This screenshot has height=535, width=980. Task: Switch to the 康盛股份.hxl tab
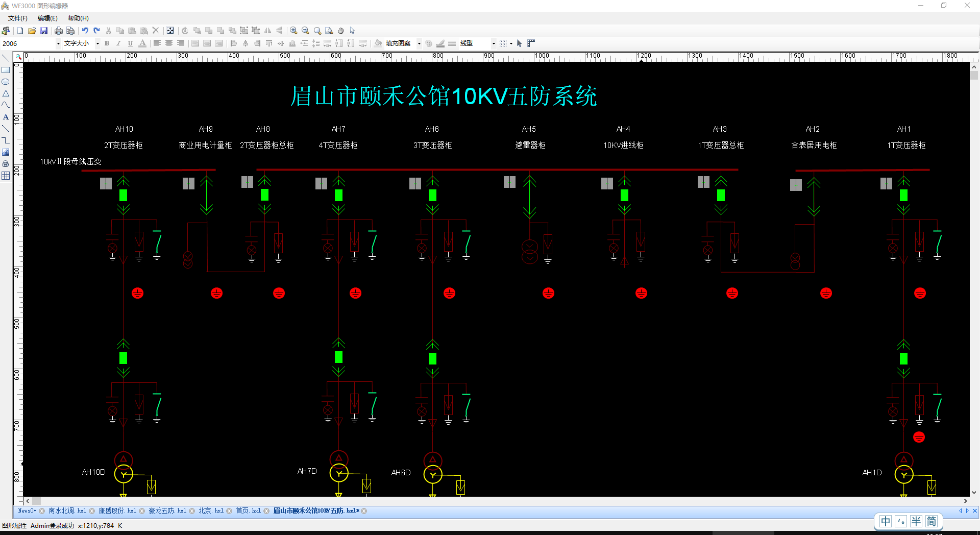tap(117, 510)
